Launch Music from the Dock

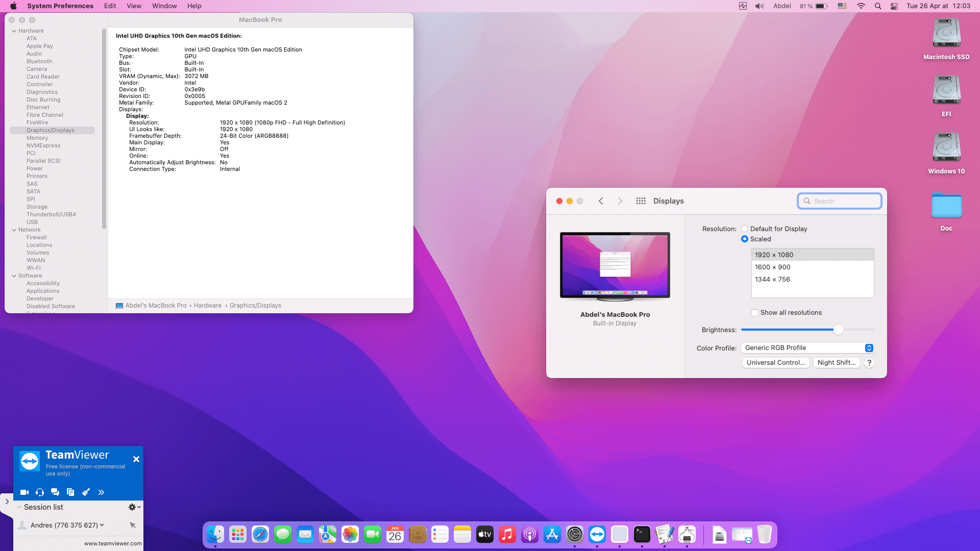[507, 534]
